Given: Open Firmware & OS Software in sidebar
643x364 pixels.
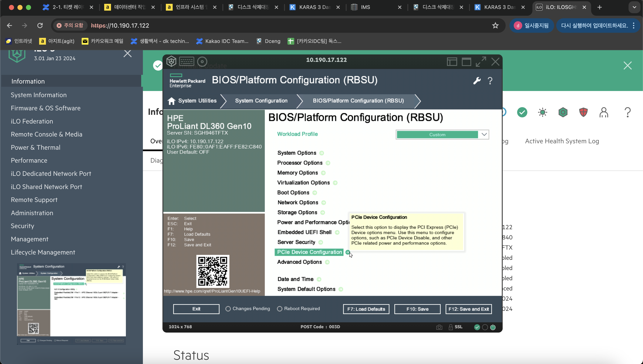Looking at the screenshot, I should pyautogui.click(x=46, y=108).
